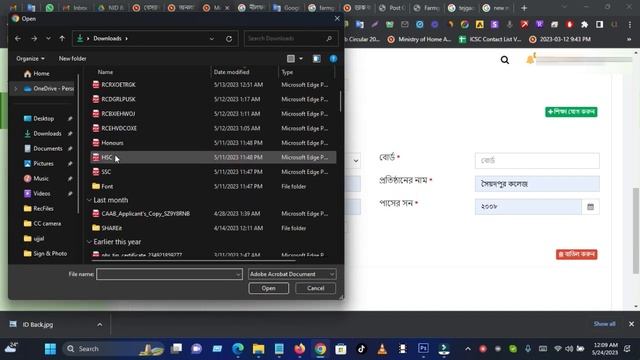Viewport: 640px width, 360px height.
Task: Sort by Date modified column
Action: (231, 72)
